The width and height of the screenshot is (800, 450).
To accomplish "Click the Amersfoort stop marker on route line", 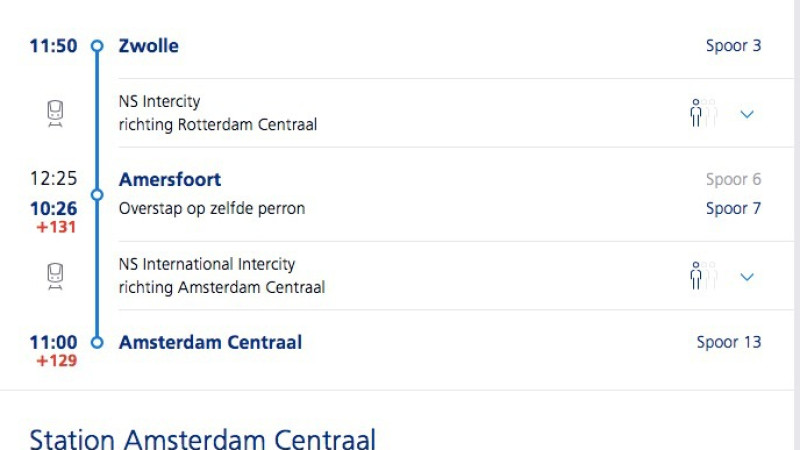I will pos(97,194).
